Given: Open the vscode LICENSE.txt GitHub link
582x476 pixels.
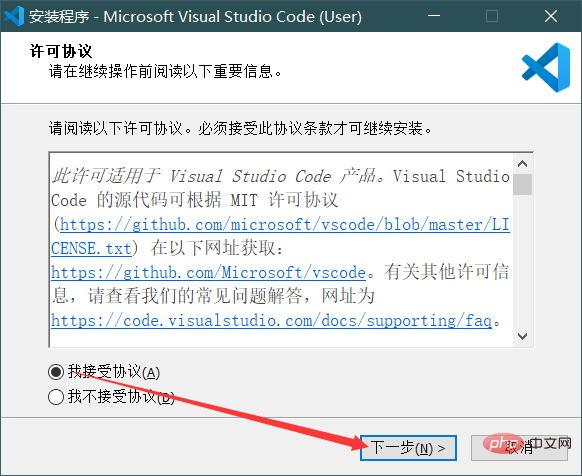Looking at the screenshot, I should pyautogui.click(x=285, y=225).
